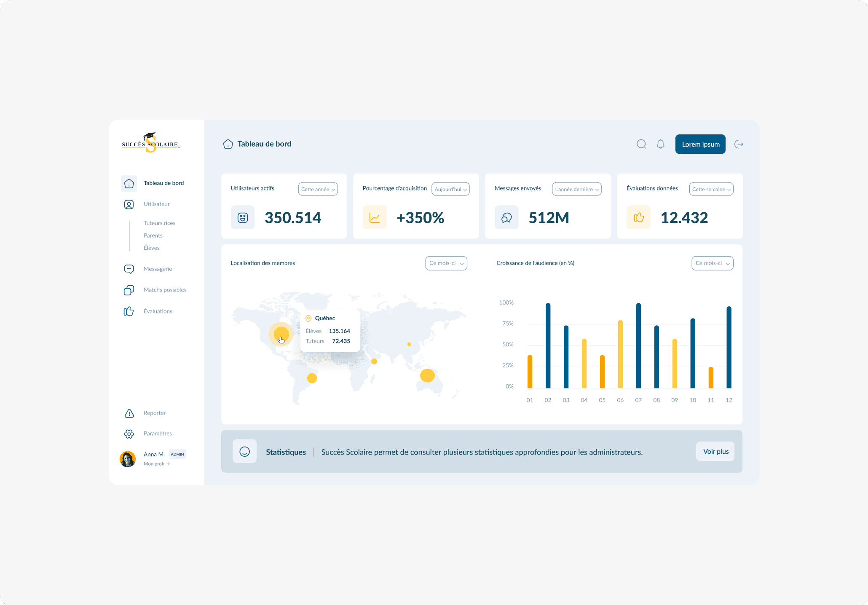This screenshot has height=605, width=868.
Task: Select Élèves submenu item
Action: pyautogui.click(x=151, y=248)
